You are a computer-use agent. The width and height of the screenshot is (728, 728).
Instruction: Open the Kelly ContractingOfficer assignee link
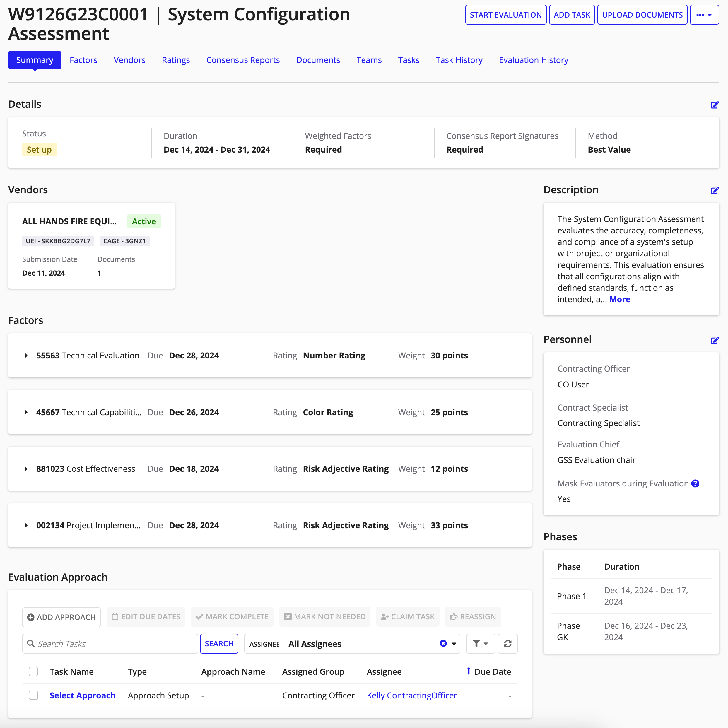click(x=412, y=695)
